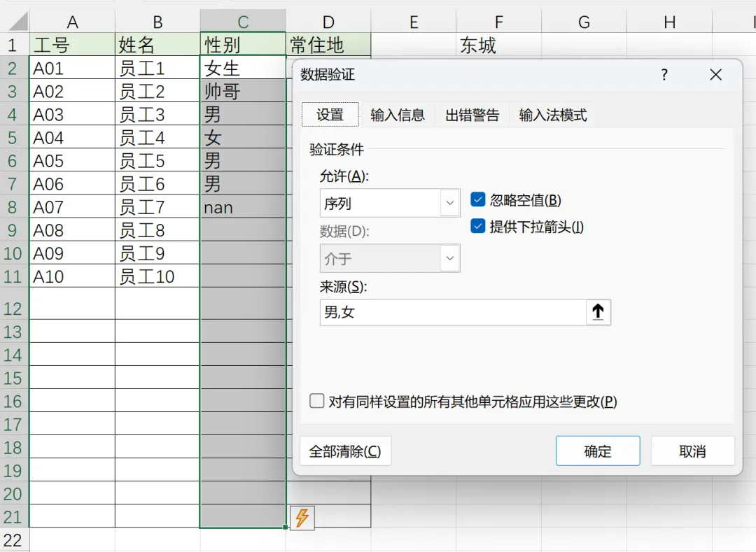Click the Quick Analysis lightning icon
The width and height of the screenshot is (756, 552).
coord(302,518)
